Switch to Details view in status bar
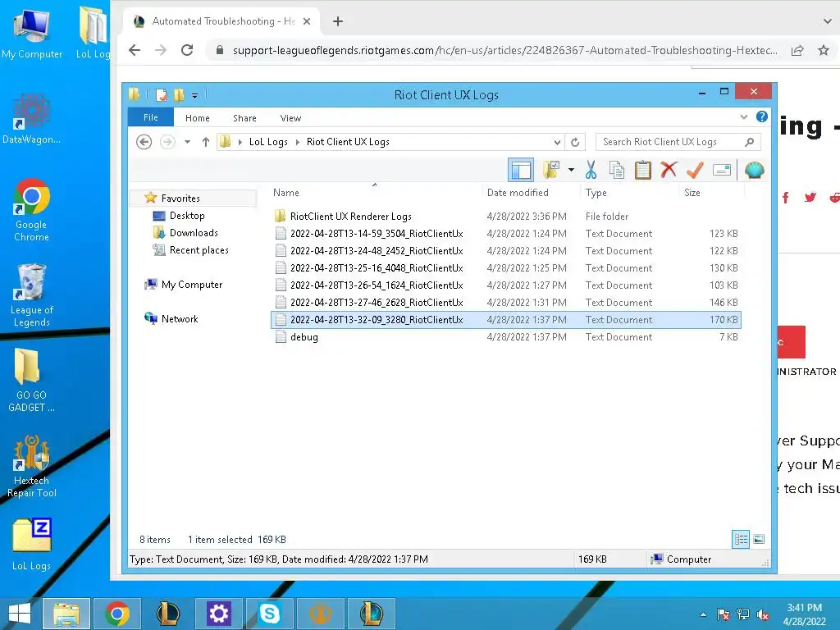Image resolution: width=840 pixels, height=630 pixels. 741,540
